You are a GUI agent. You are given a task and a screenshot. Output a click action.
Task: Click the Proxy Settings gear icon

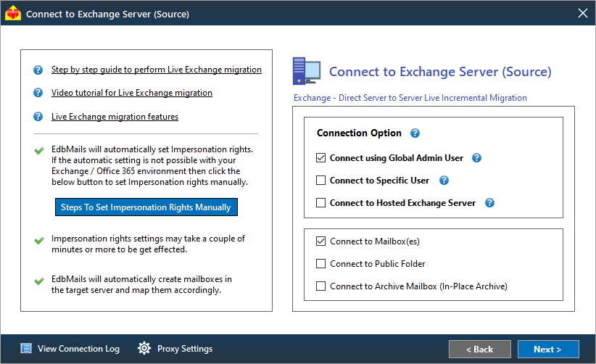144,349
